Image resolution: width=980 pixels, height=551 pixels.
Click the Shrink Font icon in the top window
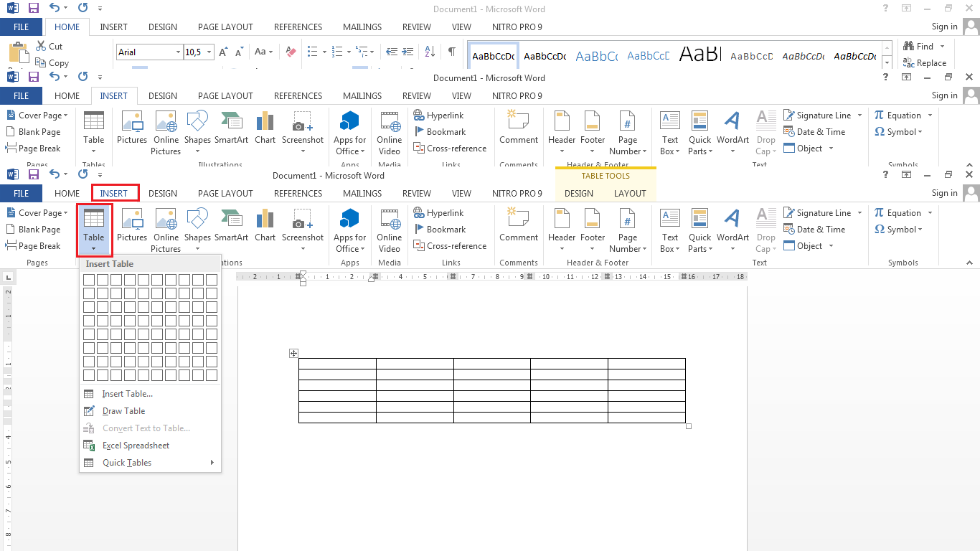240,52
